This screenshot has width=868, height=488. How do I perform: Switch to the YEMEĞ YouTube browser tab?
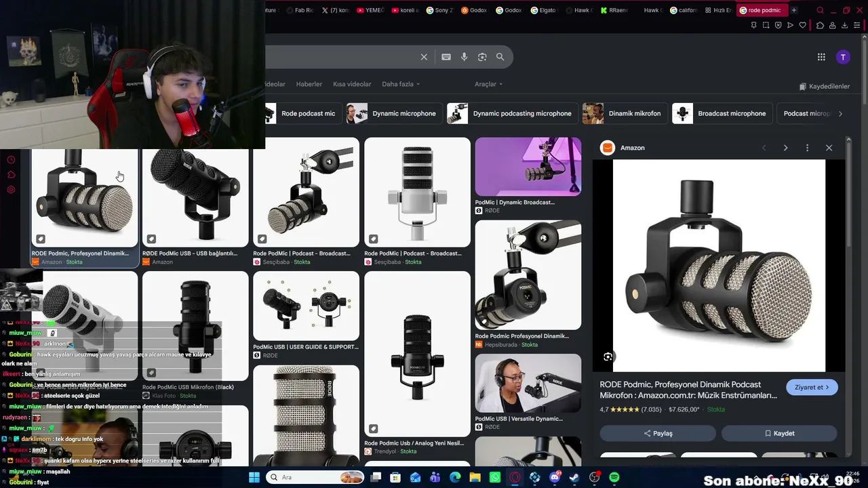(x=370, y=10)
